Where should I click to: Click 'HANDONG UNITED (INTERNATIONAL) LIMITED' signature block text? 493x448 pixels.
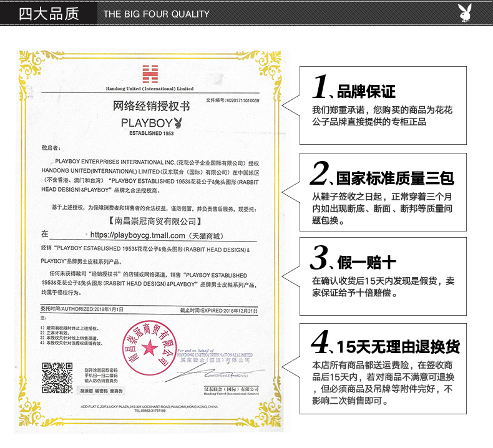215,354
